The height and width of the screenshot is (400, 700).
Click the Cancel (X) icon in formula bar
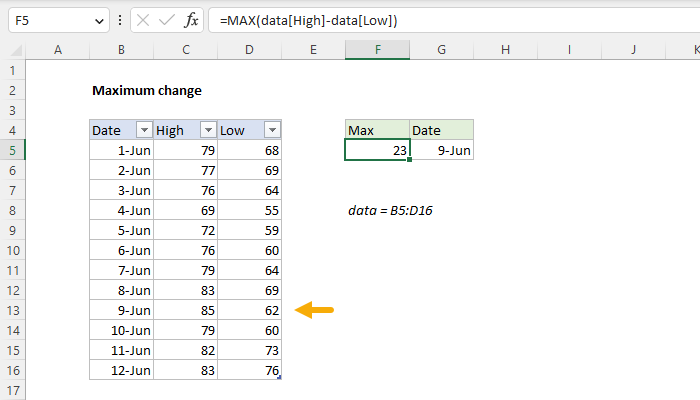(143, 21)
